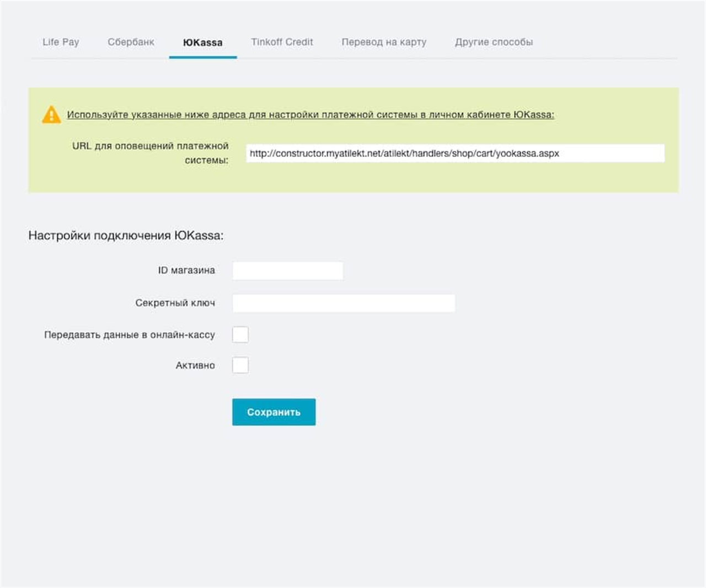
Task: Go to the Перевод на карту tab
Action: (384, 42)
